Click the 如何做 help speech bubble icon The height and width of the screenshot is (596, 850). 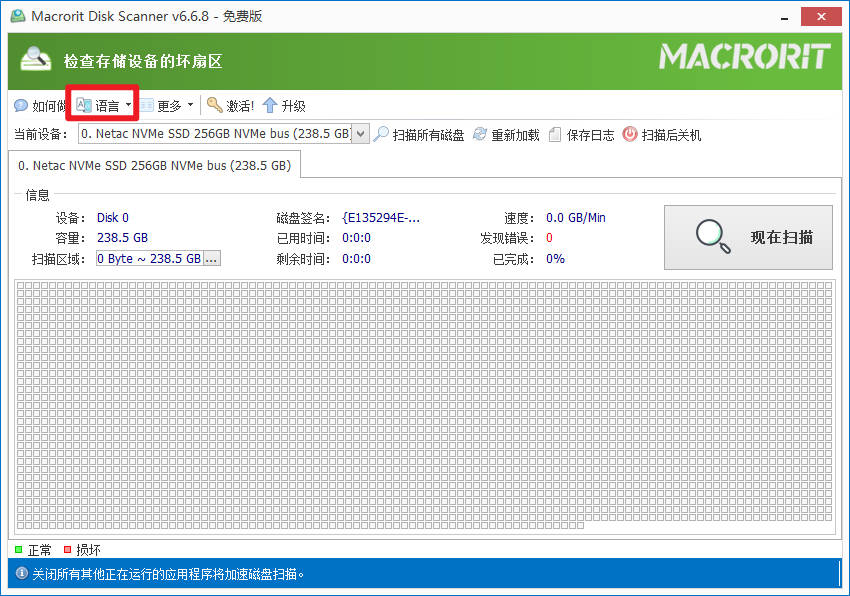click(21, 106)
